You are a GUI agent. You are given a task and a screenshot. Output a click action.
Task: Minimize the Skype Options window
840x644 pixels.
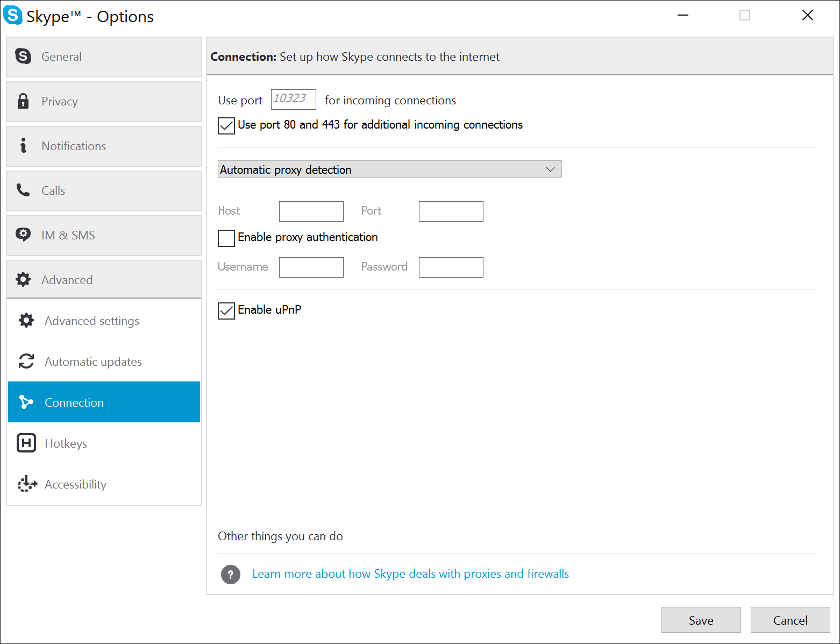(683, 15)
